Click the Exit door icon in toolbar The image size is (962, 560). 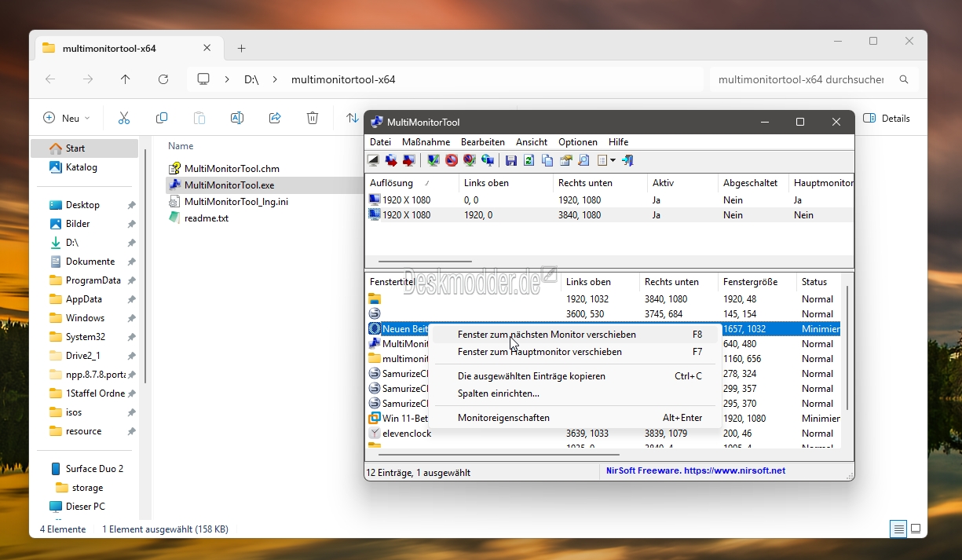(x=627, y=160)
